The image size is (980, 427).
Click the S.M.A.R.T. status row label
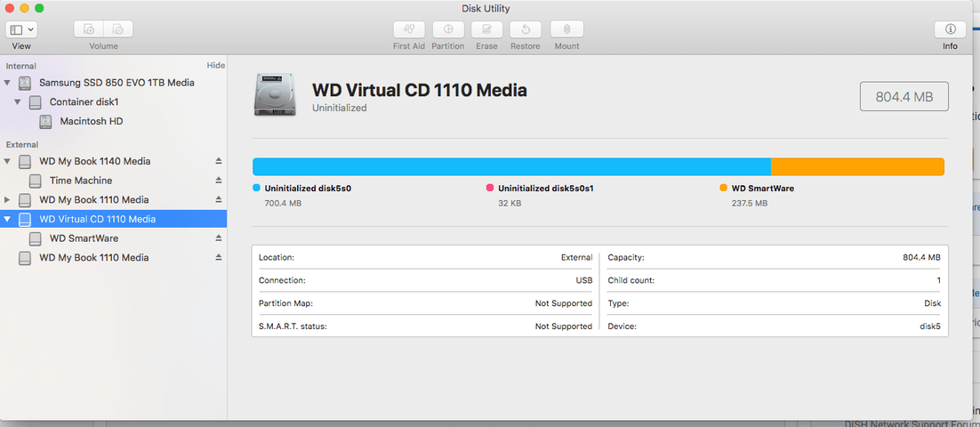(x=293, y=326)
